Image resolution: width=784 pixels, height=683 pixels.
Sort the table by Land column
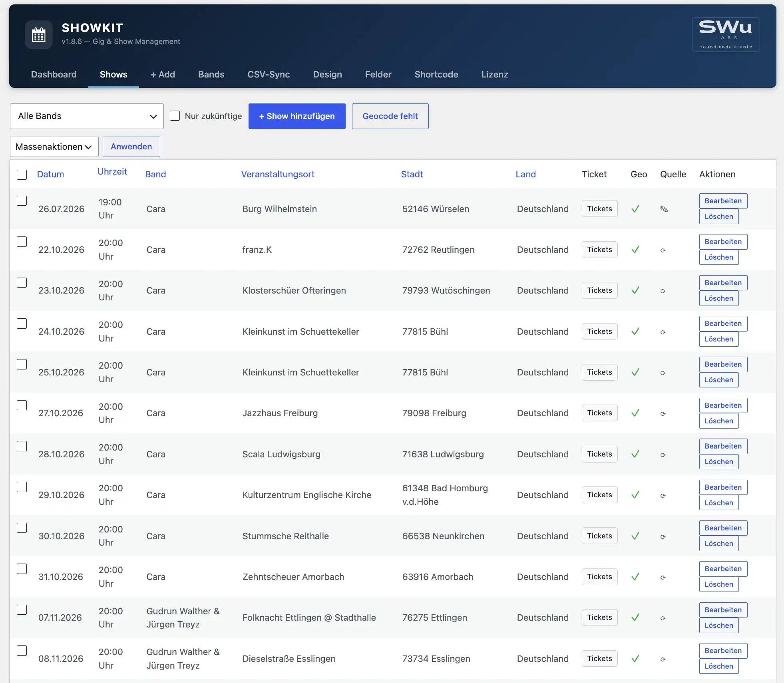(525, 174)
